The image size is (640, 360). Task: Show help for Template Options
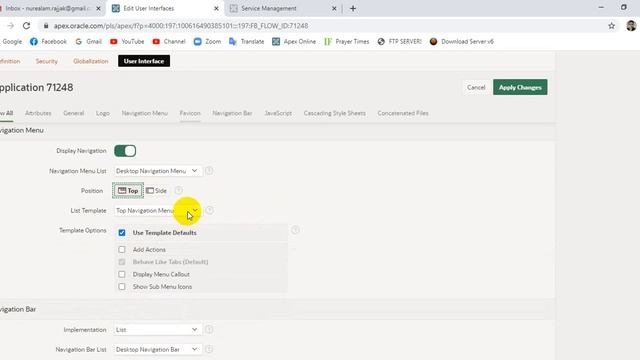click(x=296, y=230)
